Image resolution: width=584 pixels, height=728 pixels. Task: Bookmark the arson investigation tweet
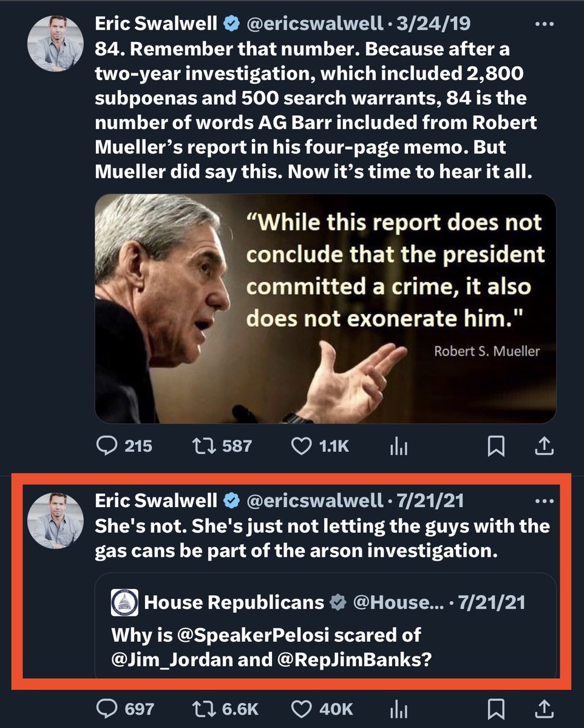coord(496,709)
